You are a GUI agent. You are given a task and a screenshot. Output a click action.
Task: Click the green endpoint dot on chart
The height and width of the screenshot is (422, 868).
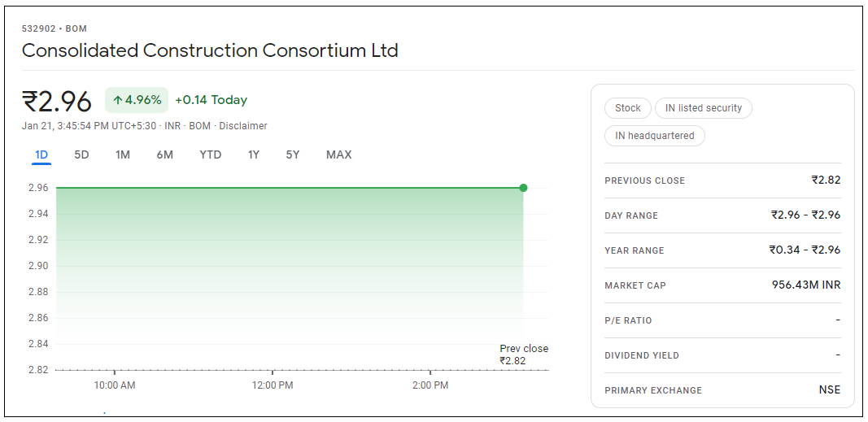[523, 188]
